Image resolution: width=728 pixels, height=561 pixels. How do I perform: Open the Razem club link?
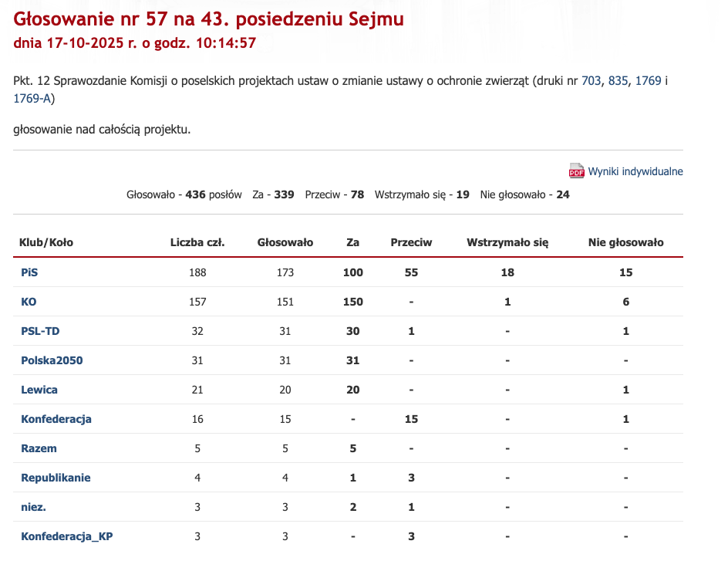39,448
